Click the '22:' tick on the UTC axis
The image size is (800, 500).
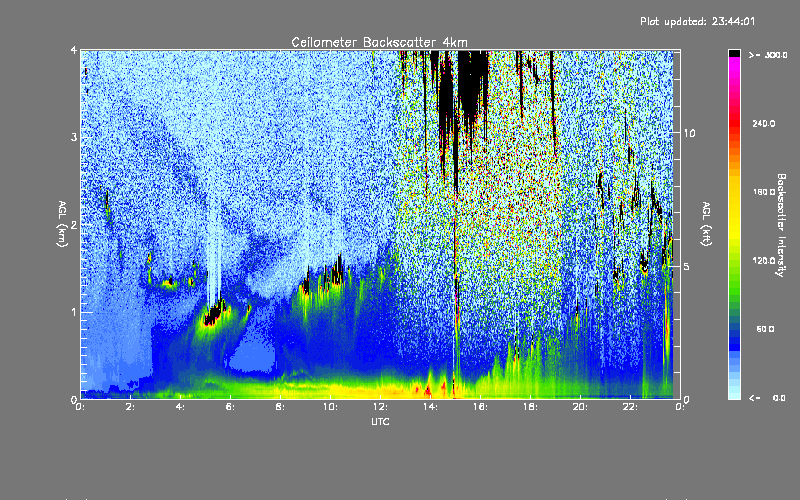tap(630, 407)
